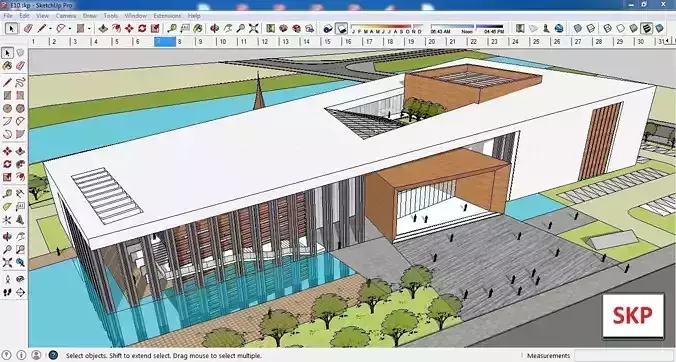Activate the Push/Pull tool in top toolbar
The image size is (676, 362).
(x=103, y=28)
